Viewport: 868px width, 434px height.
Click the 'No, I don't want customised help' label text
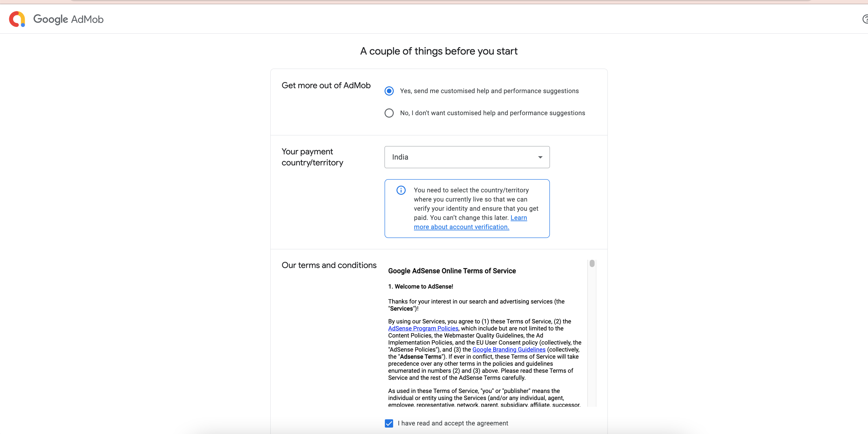(x=492, y=113)
